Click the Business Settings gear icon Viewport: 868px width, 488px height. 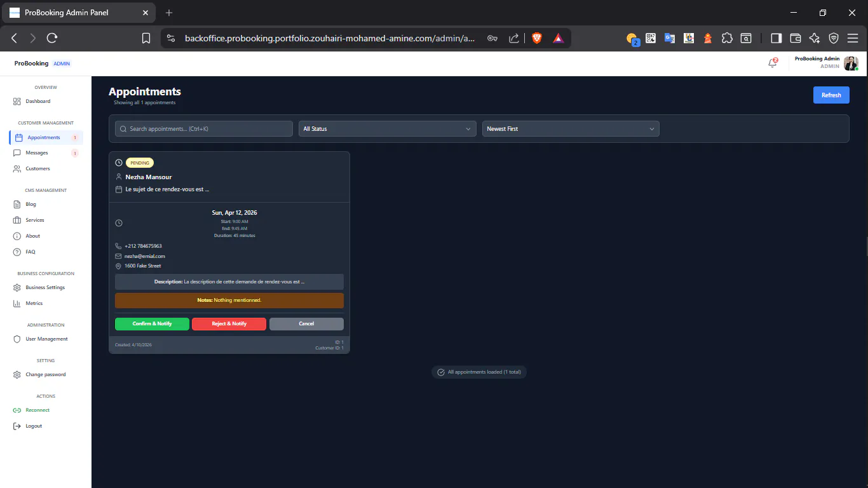(17, 287)
